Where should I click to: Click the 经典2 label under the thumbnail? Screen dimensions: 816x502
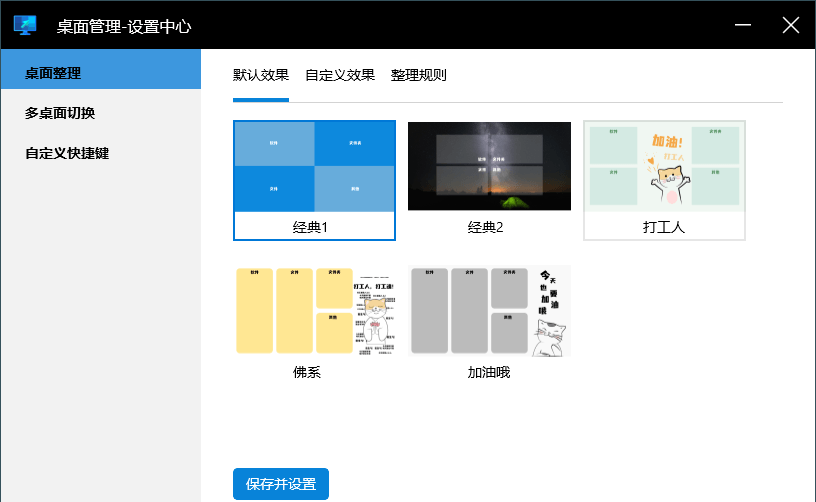[x=485, y=227]
